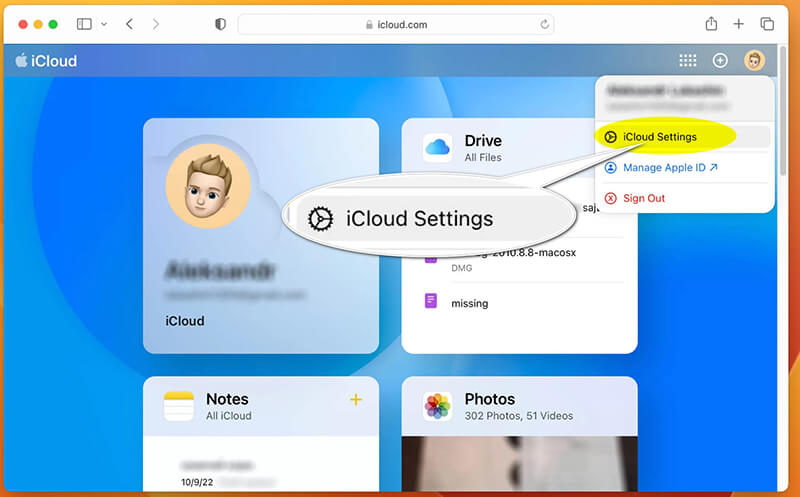The image size is (800, 497).
Task: Click the Apple iCloud logo
Action: click(46, 61)
